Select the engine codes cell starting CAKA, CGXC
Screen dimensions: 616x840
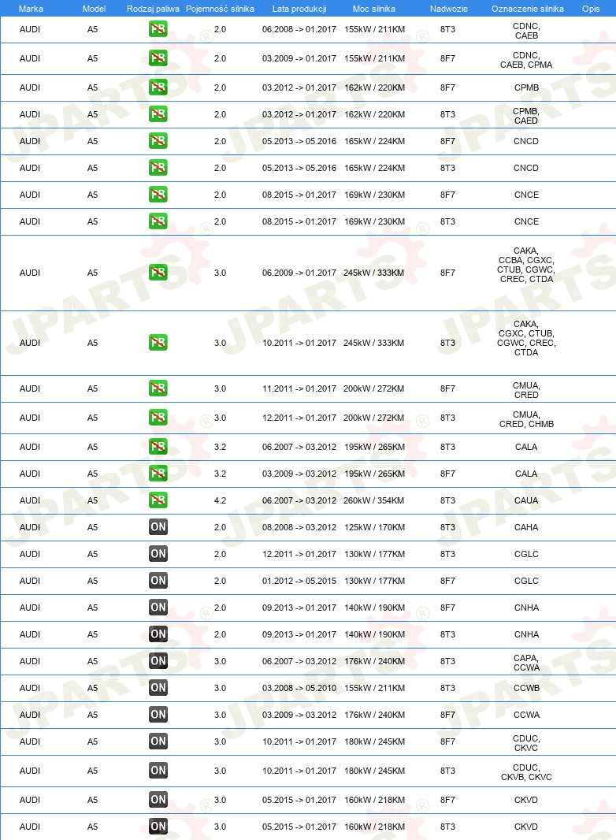[526, 338]
